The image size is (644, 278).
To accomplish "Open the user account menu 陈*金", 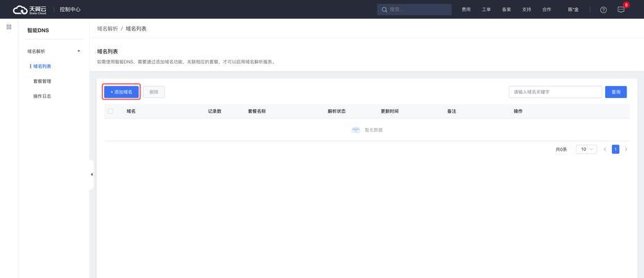I will pyautogui.click(x=573, y=10).
